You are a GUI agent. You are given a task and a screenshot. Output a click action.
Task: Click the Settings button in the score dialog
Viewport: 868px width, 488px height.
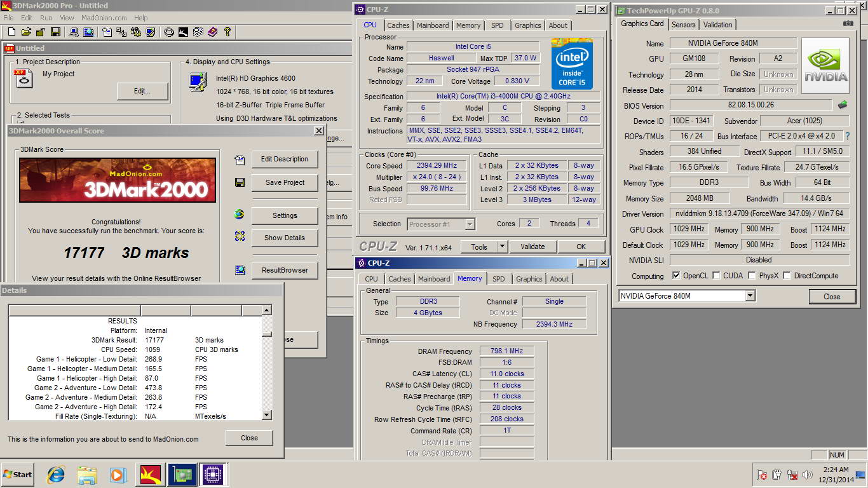click(285, 215)
